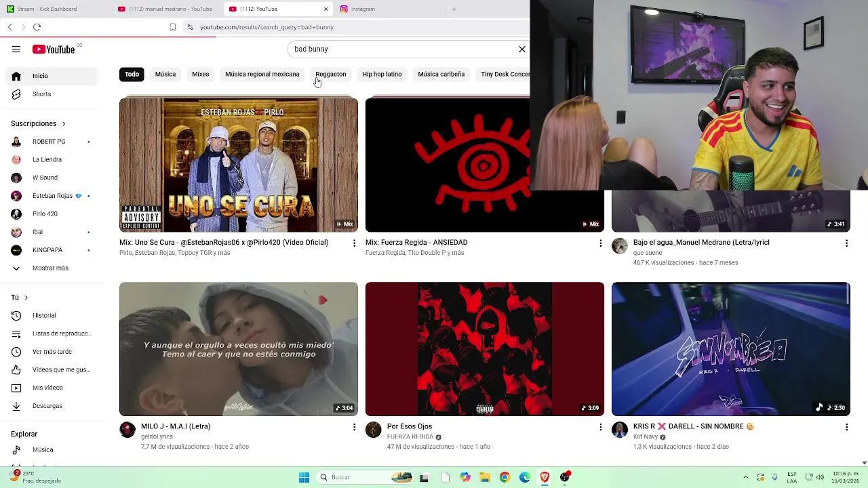The width and height of the screenshot is (868, 488).
Task: Open KRIS R DARELL SIN NOMBRE title
Action: 694,426
